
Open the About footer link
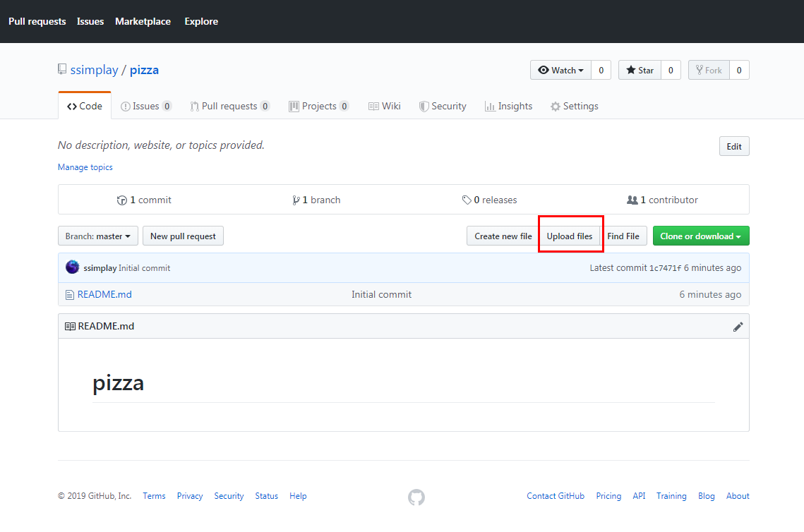click(738, 496)
